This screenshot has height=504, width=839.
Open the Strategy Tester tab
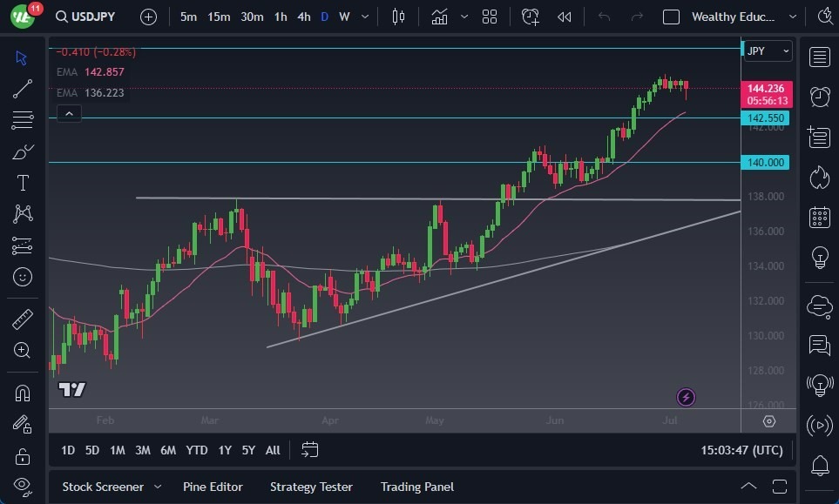point(311,487)
